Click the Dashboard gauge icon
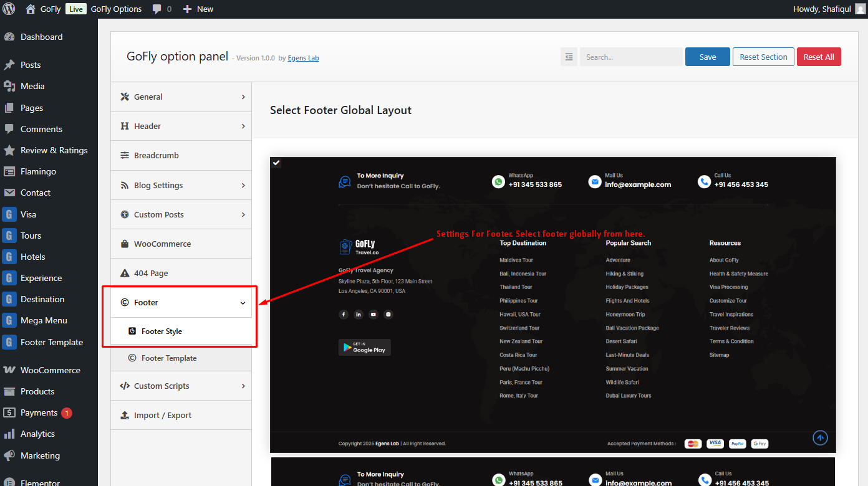 pyautogui.click(x=9, y=37)
